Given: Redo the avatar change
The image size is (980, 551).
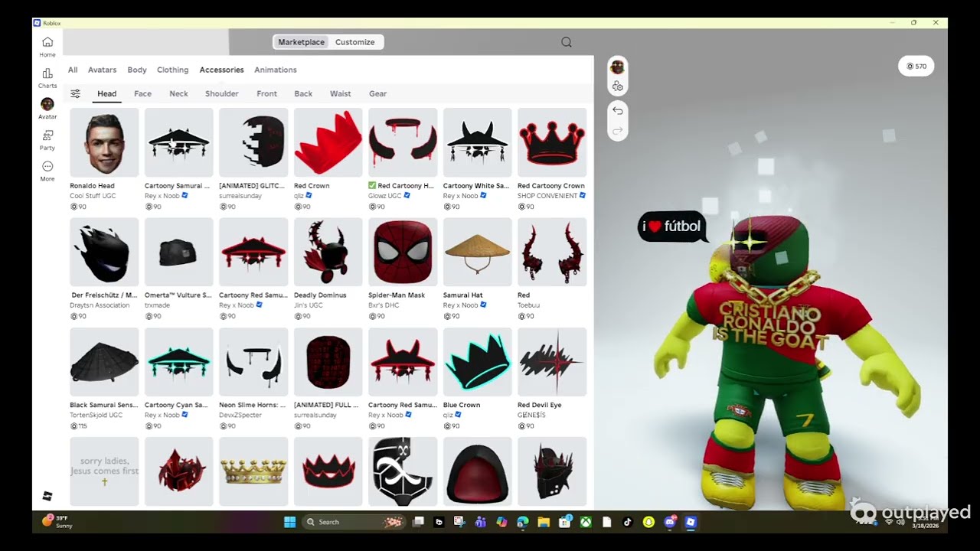Looking at the screenshot, I should (617, 131).
